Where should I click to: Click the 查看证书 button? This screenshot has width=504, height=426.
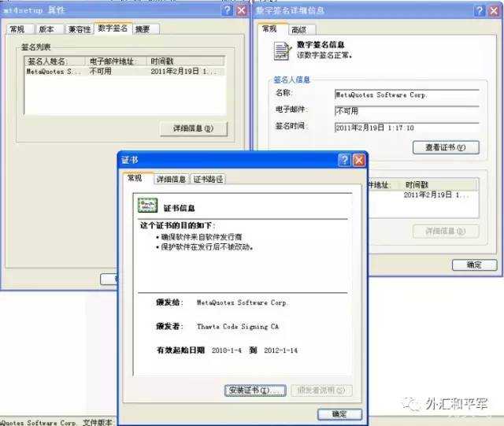[x=446, y=147]
